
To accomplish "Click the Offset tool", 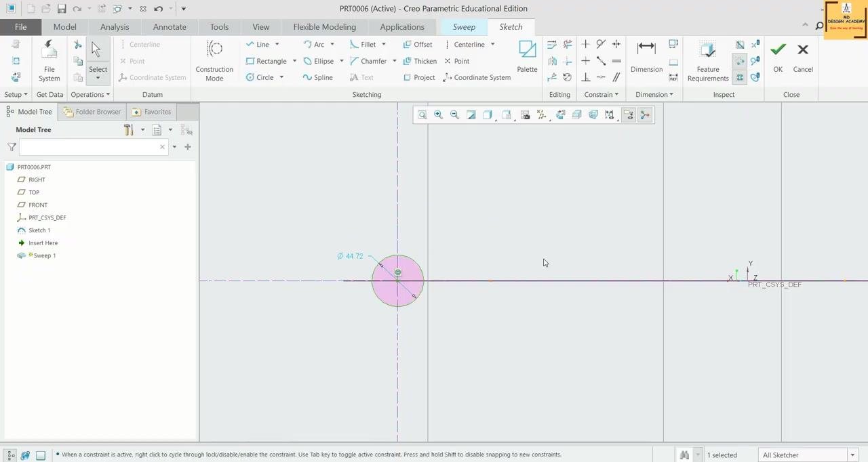I will [x=417, y=45].
